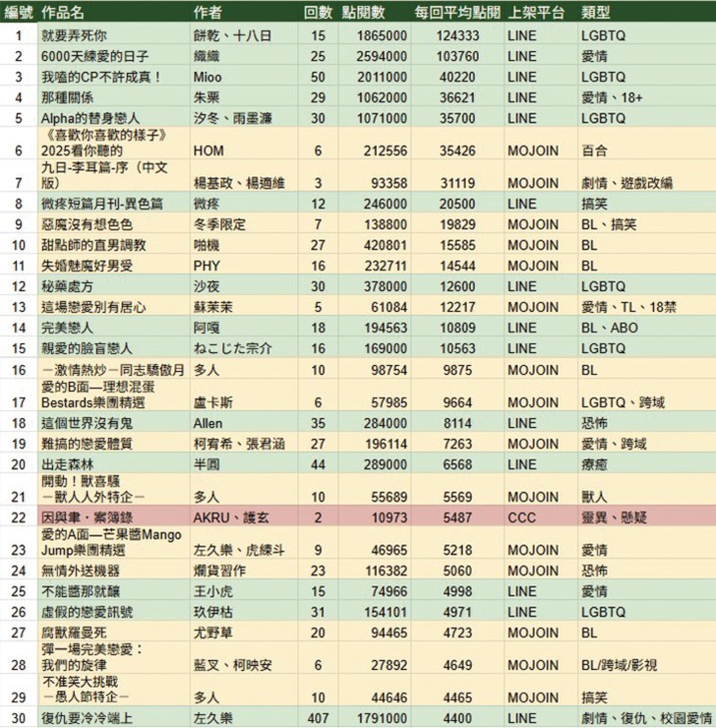Image resolution: width=716 pixels, height=728 pixels.
Task: Select the cell 虛假的戀愛訊號
Action: (87, 612)
